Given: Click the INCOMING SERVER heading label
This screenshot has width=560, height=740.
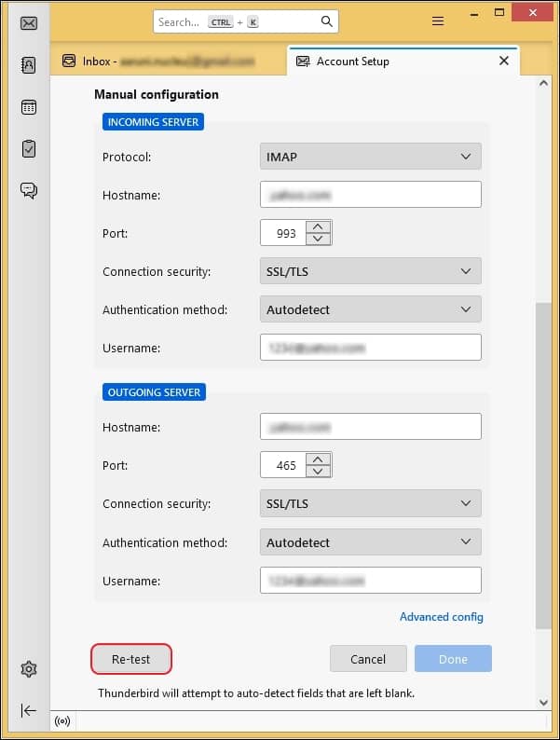Looking at the screenshot, I should click(x=153, y=122).
